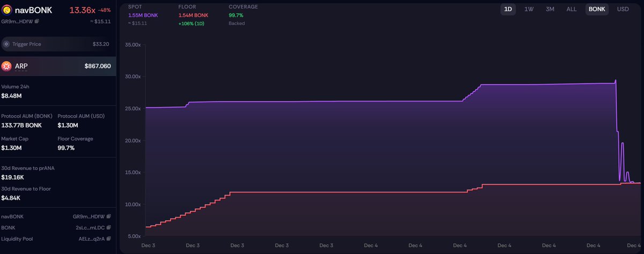Click the Market Cap $1.30M value
This screenshot has width=644, height=254.
point(11,147)
